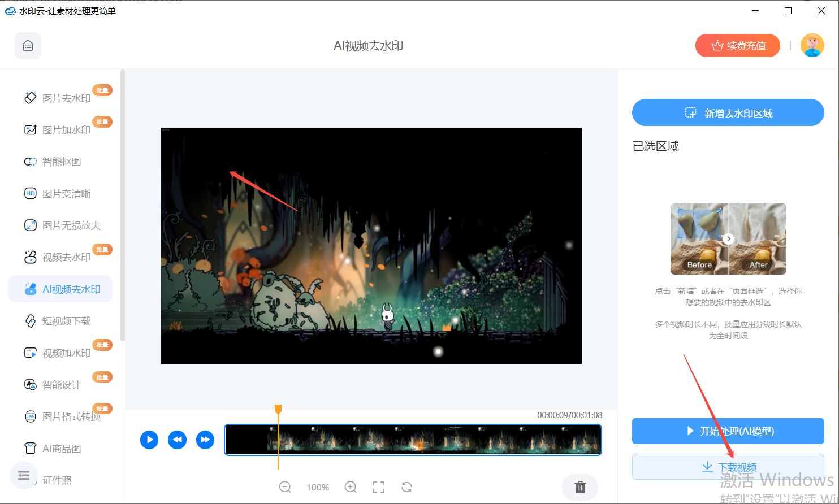This screenshot has height=504, width=839.
Task: Click the 视频加水印 icon
Action: click(x=31, y=353)
